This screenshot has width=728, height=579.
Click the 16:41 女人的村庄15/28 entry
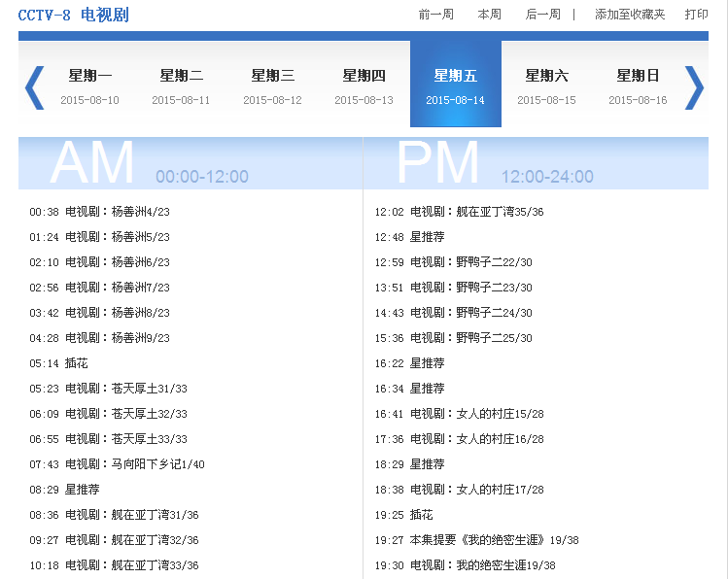click(x=459, y=414)
